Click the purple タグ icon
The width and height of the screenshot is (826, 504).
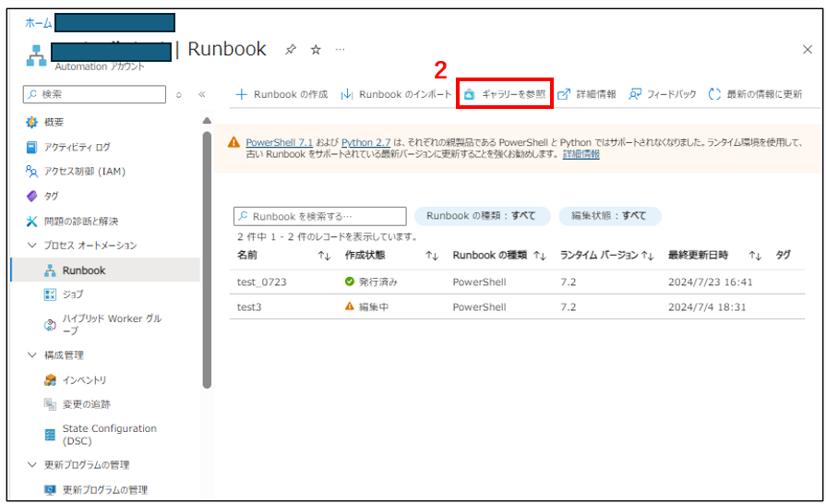(31, 196)
